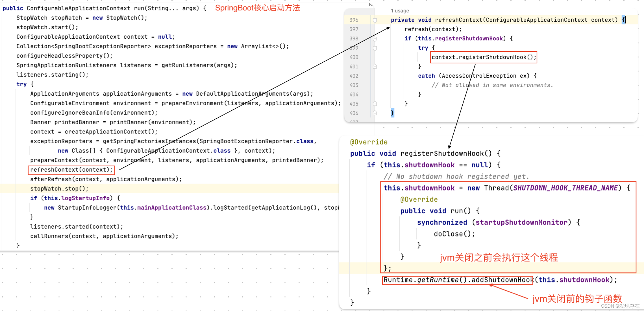Image resolution: width=644 pixels, height=311 pixels.
Task: Collapse the fold marker at line 398
Action: pos(375,39)
